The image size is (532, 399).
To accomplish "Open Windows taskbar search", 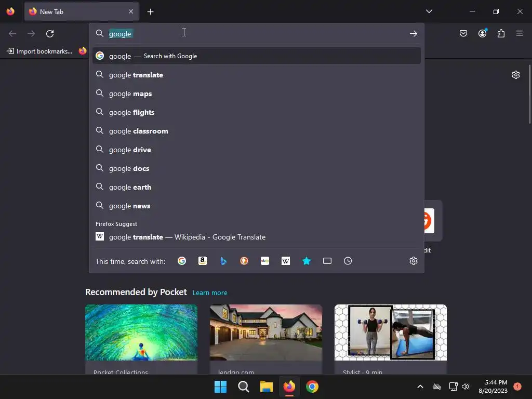I will pyautogui.click(x=243, y=387).
